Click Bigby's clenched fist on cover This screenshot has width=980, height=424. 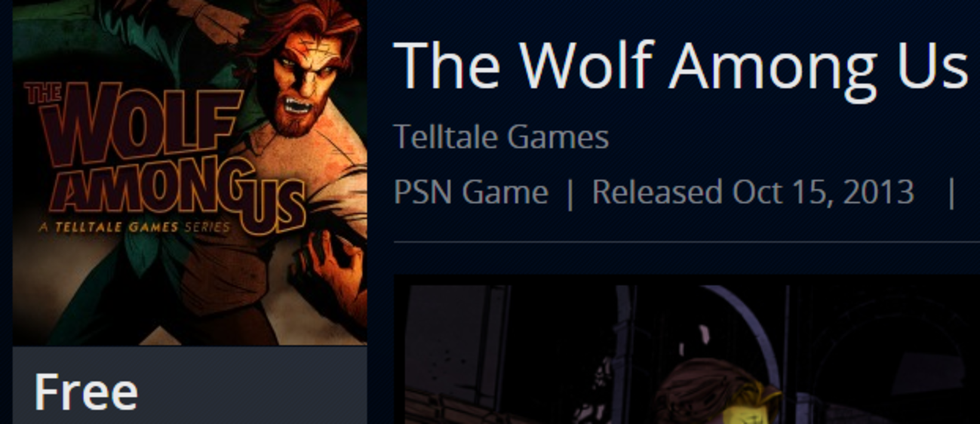(327, 267)
